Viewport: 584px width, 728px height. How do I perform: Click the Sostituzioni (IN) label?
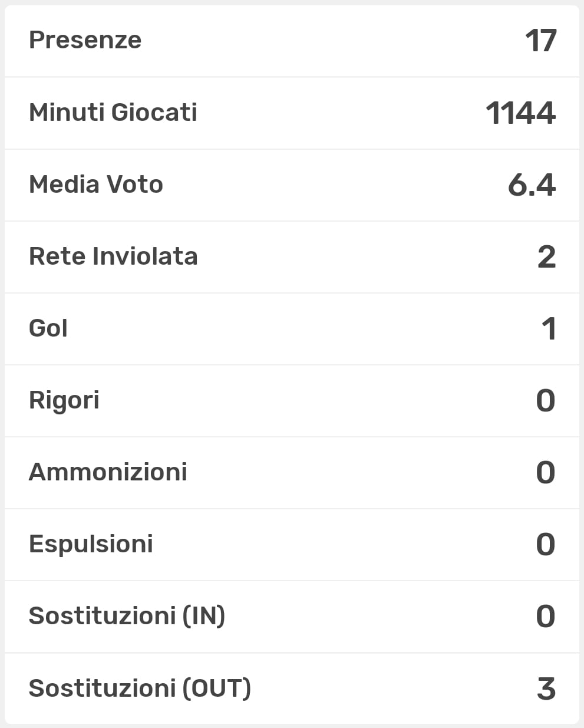pyautogui.click(x=127, y=615)
